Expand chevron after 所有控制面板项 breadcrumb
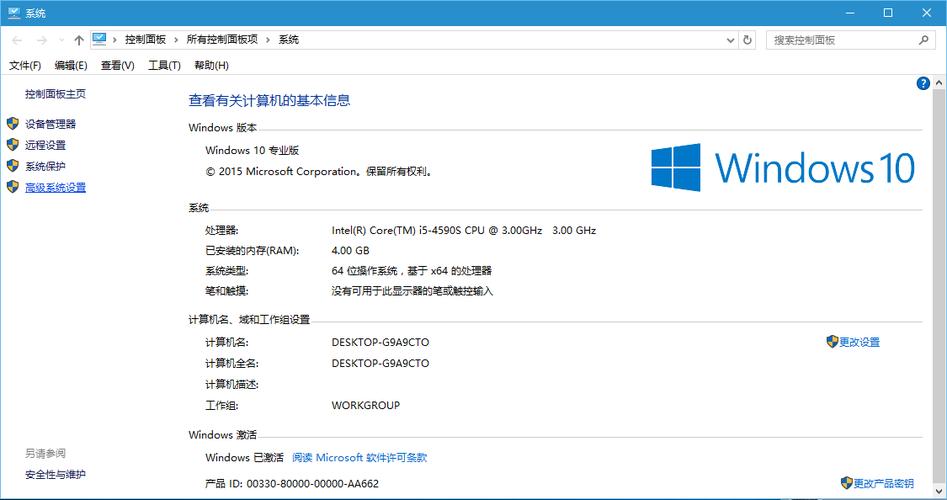The height and width of the screenshot is (500, 947). [268, 40]
